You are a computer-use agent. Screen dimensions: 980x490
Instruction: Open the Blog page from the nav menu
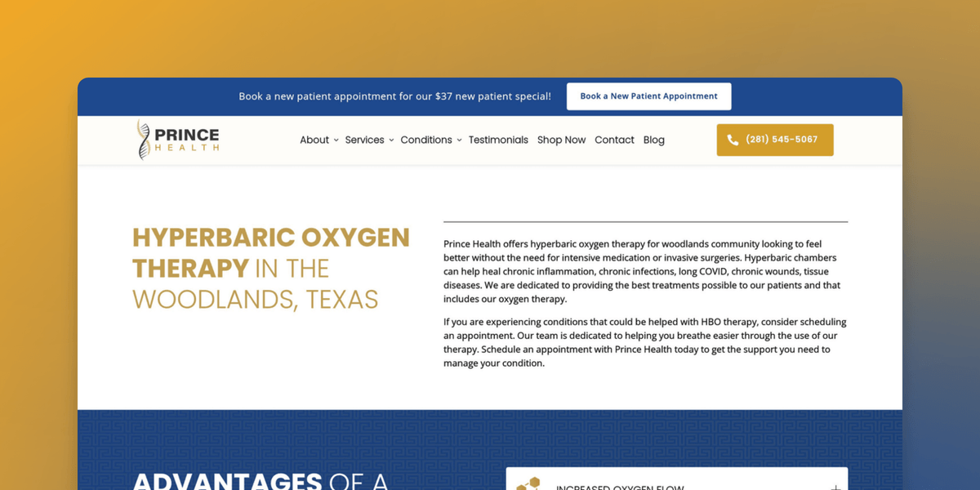(653, 140)
